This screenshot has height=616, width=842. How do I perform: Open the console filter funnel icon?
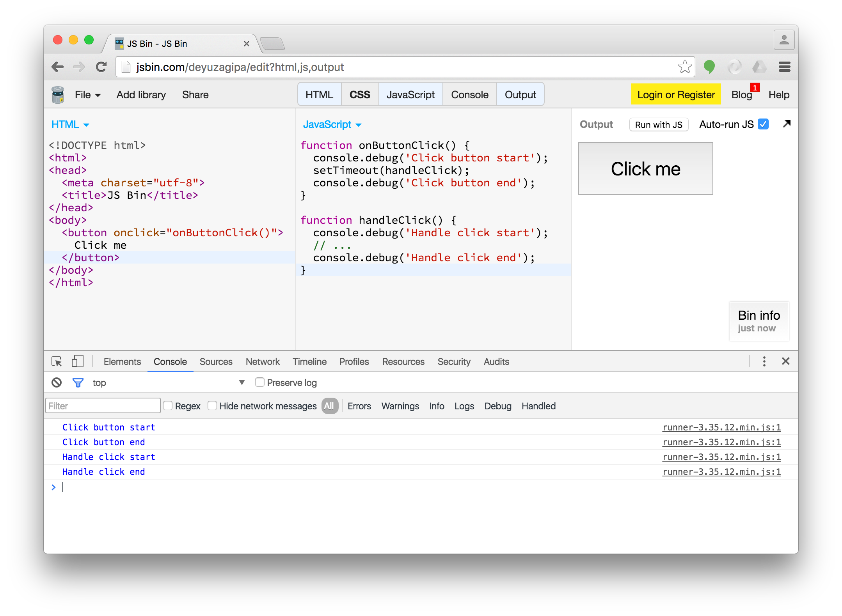[x=78, y=382]
